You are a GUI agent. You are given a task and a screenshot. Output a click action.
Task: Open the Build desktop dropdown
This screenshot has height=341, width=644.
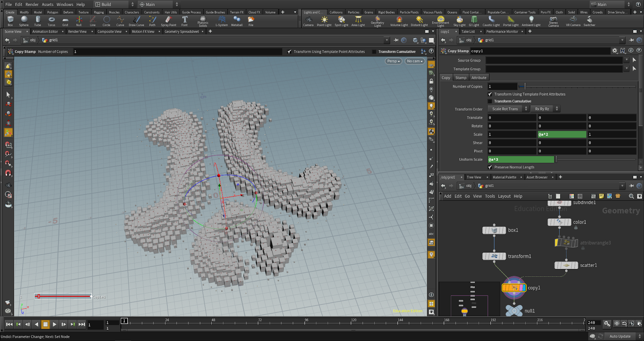115,4
